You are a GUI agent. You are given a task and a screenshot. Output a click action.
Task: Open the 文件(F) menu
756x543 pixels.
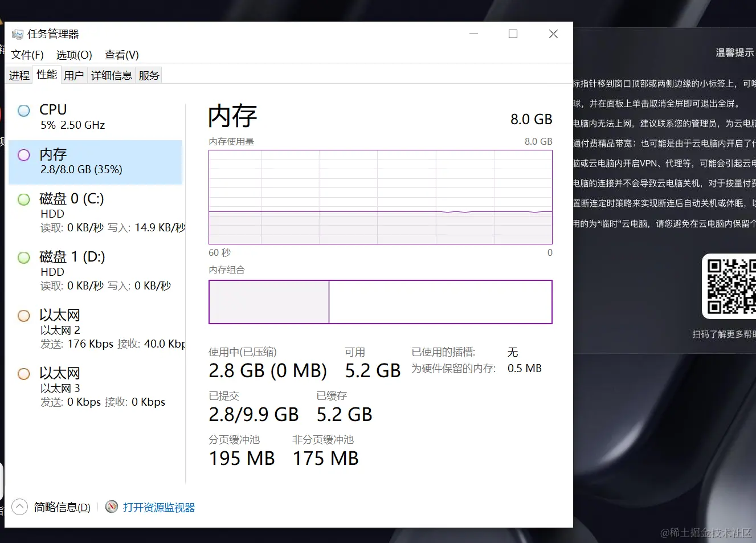click(27, 55)
